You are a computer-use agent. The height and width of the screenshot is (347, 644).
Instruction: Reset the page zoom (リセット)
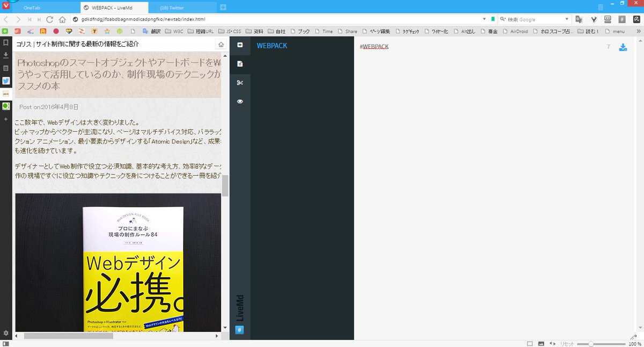(567, 343)
